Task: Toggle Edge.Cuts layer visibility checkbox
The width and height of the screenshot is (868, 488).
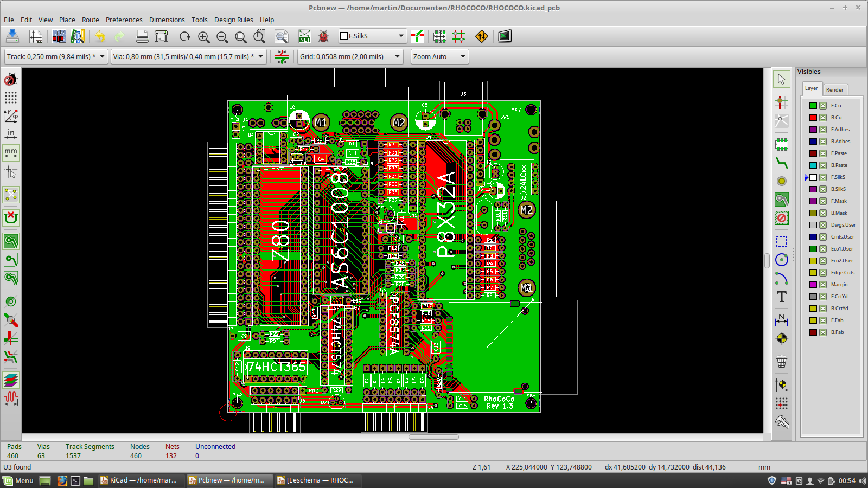Action: [823, 273]
